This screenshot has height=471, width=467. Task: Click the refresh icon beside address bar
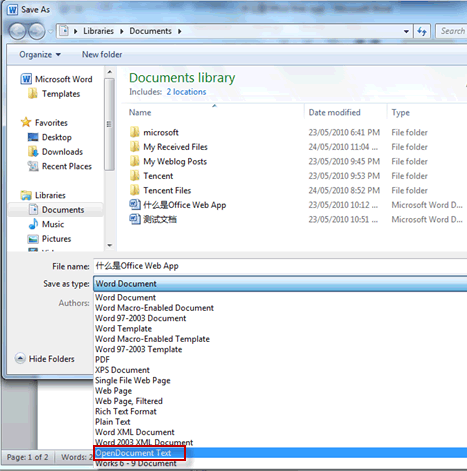pyautogui.click(x=422, y=31)
